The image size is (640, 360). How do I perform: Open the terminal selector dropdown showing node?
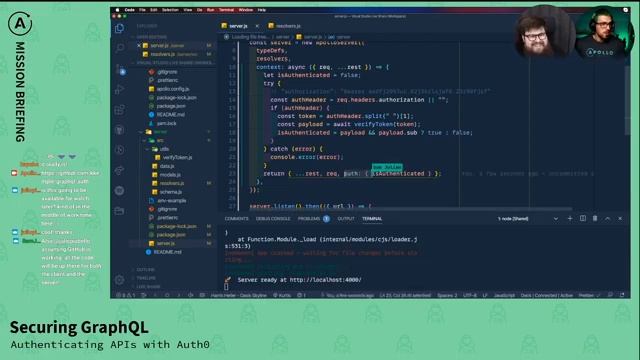pos(527,219)
